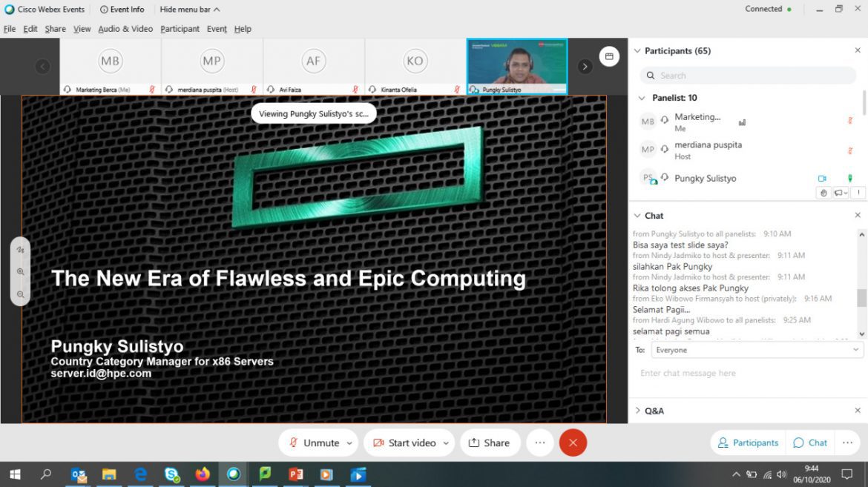Open the Share menu in menu bar
This screenshot has height=487, width=868.
(56, 29)
